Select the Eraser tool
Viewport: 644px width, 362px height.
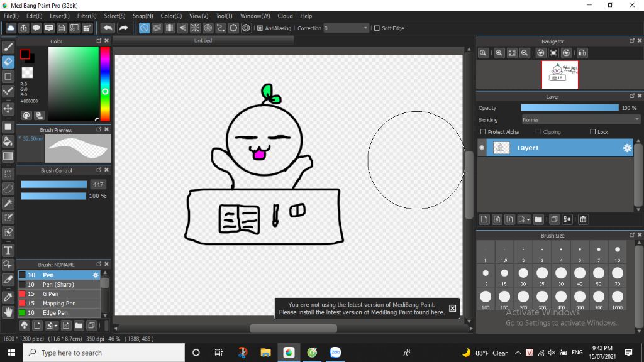click(x=8, y=62)
